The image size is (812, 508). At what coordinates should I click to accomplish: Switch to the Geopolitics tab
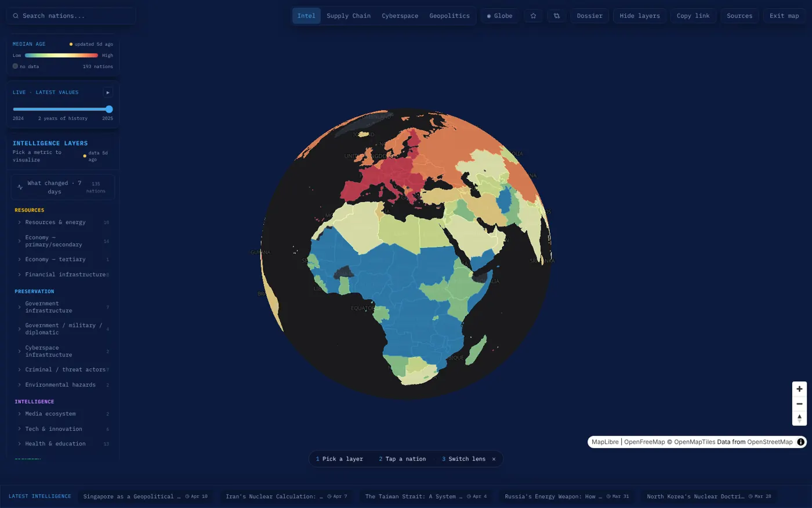[x=449, y=16]
